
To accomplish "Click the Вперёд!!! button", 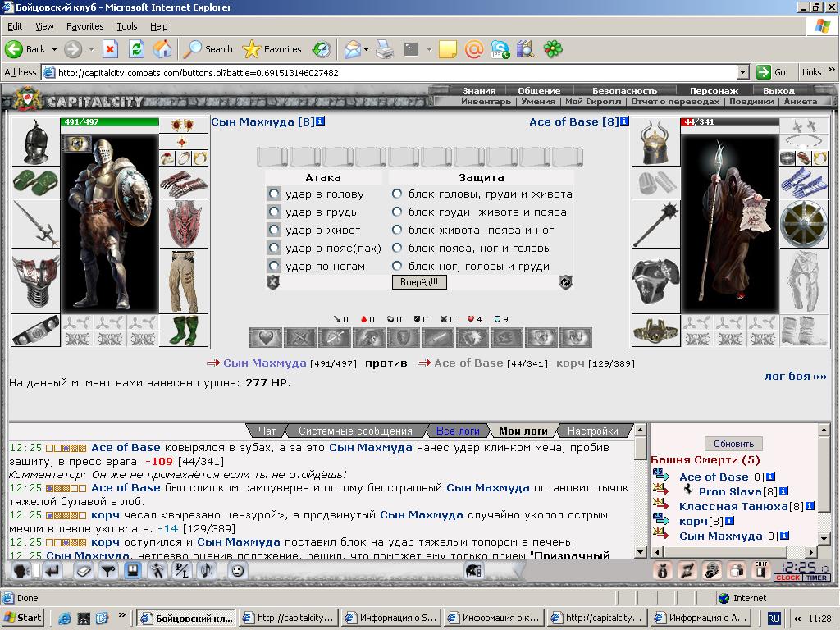I will [x=419, y=282].
